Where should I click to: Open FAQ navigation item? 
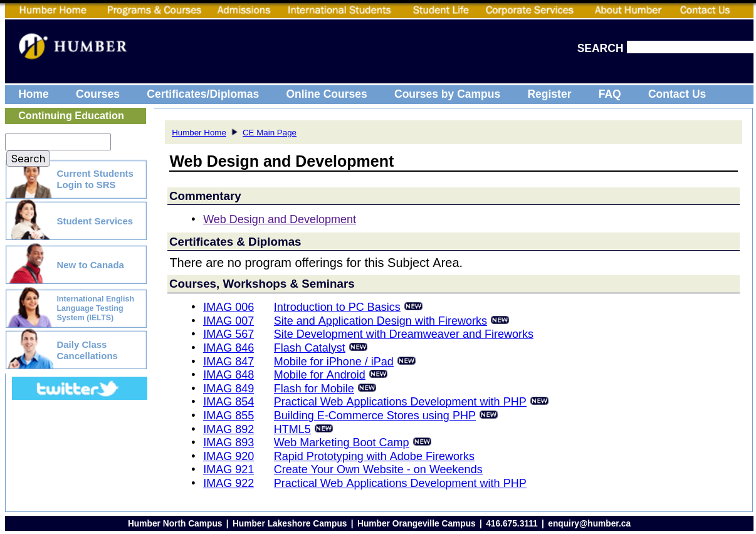click(609, 94)
